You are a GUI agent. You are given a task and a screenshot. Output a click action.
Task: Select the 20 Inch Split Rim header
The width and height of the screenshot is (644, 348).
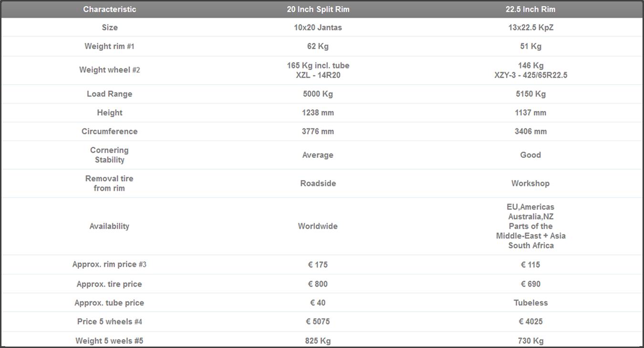coord(318,9)
